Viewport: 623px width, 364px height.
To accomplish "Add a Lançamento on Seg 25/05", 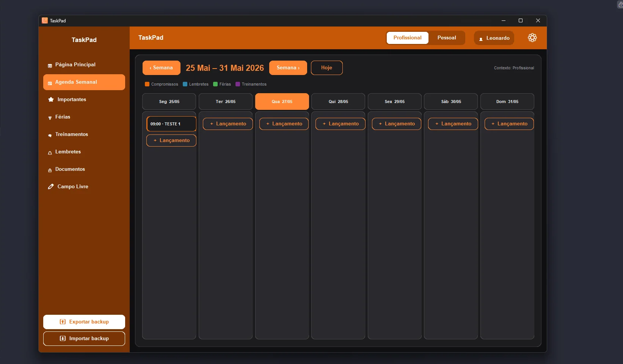I will point(171,141).
